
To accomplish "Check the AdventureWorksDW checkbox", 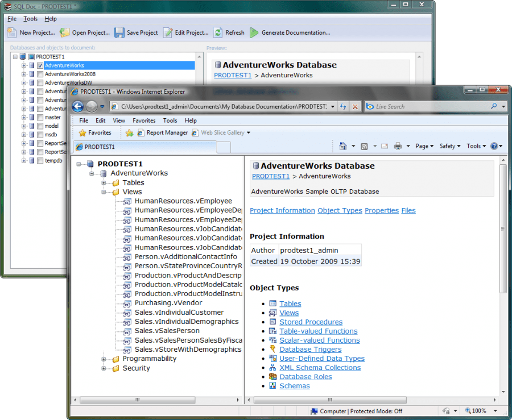I will [x=40, y=83].
